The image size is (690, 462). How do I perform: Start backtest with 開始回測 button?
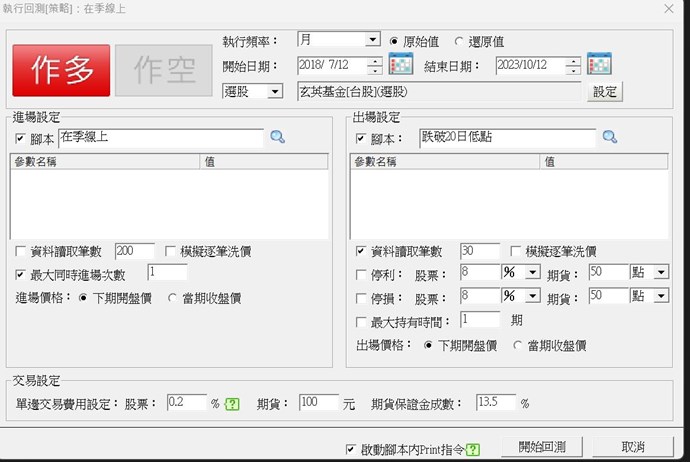[542, 447]
